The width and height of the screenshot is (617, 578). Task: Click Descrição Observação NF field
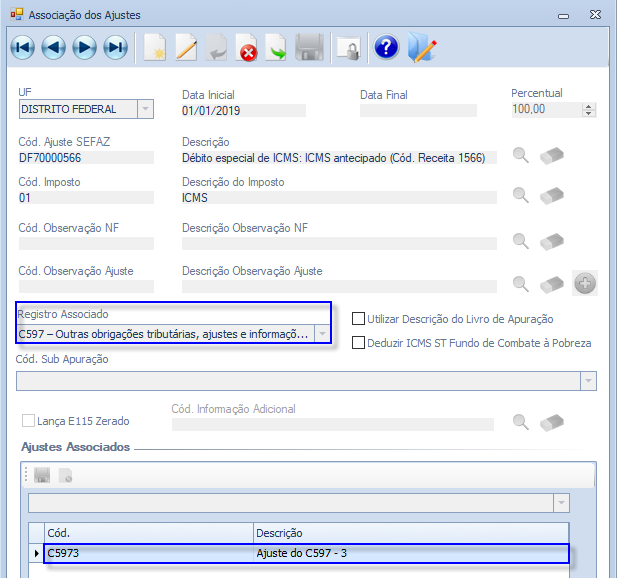click(339, 244)
